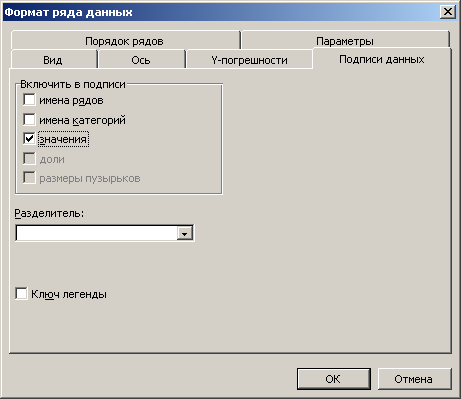Click the 'Отмена' button

tap(414, 379)
